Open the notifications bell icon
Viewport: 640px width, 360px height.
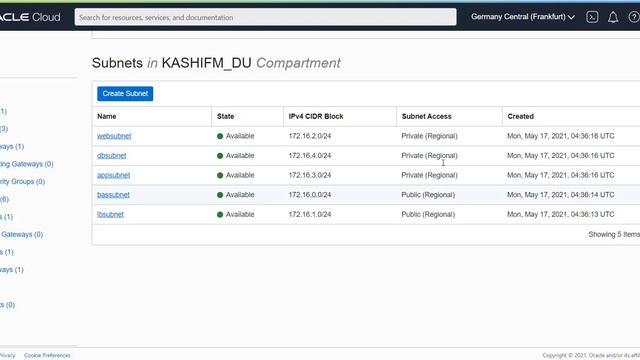click(613, 17)
